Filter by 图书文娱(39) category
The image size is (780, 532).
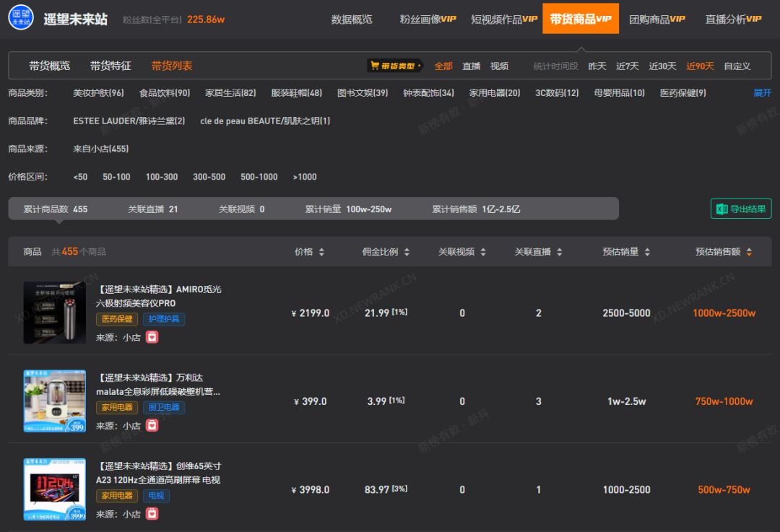(363, 93)
